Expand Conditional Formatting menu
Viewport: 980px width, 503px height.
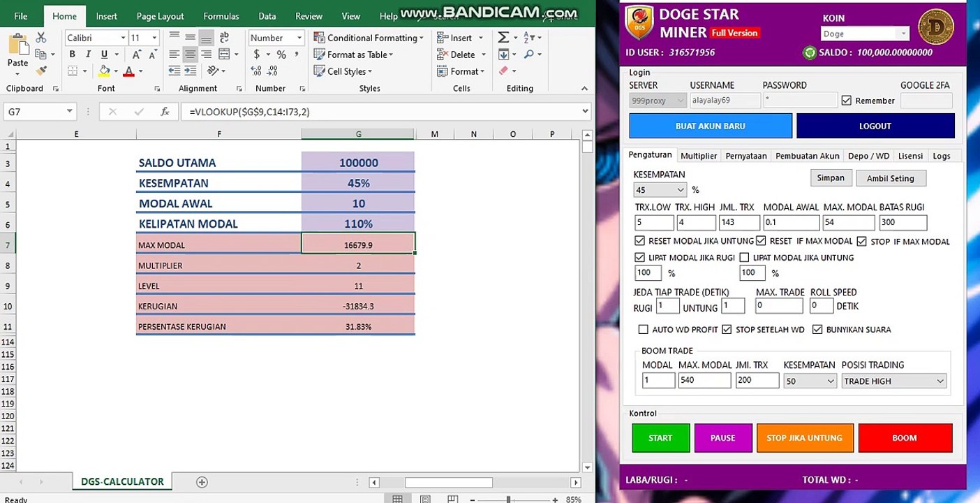pyautogui.click(x=369, y=38)
